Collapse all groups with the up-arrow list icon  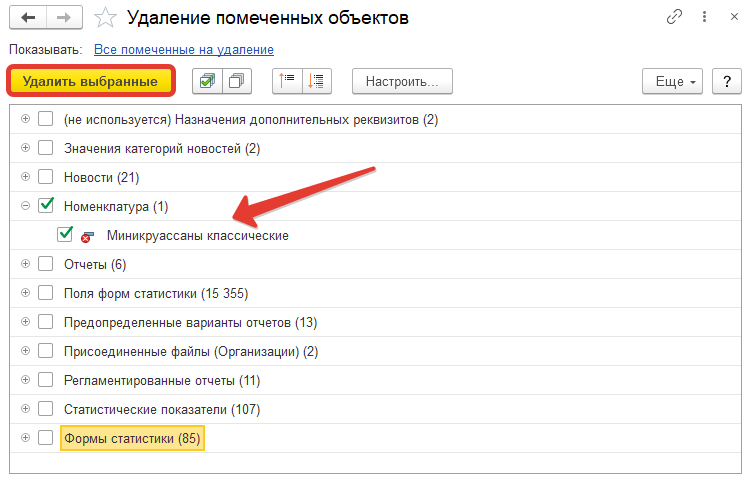(x=287, y=81)
